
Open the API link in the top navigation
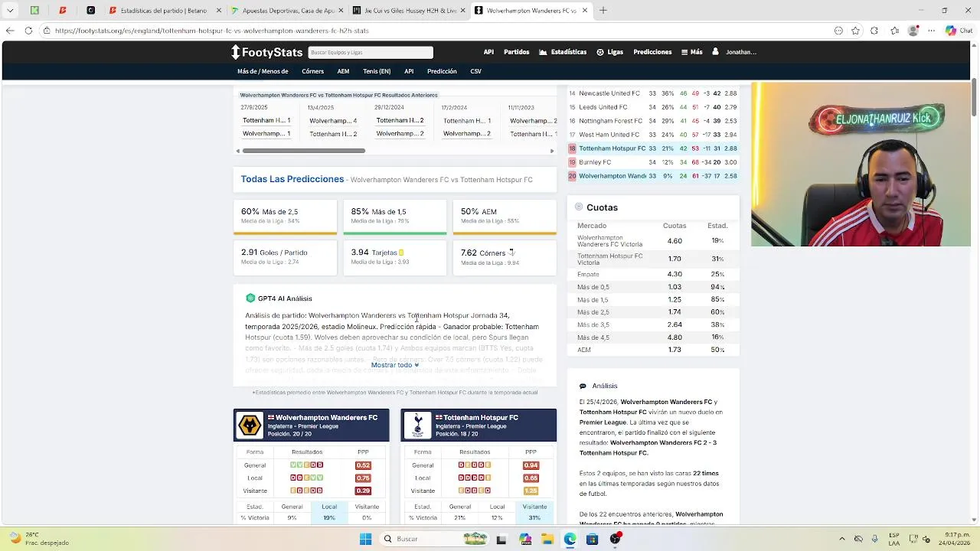(488, 52)
